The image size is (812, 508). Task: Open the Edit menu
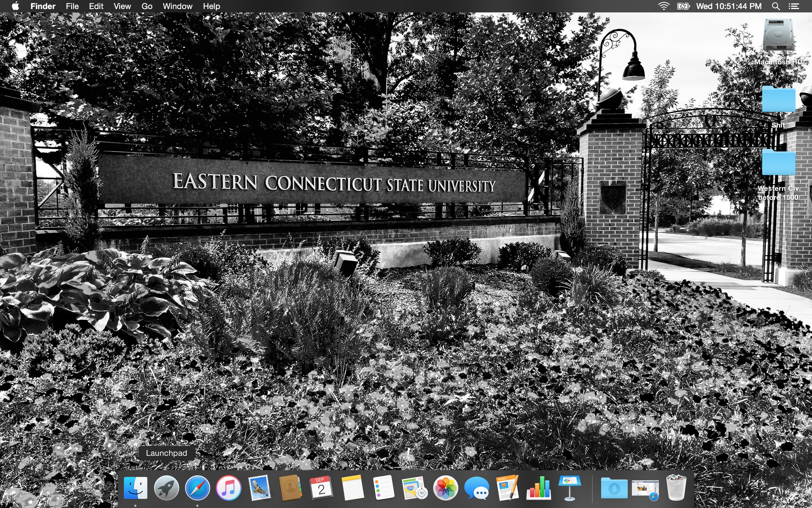click(x=96, y=6)
